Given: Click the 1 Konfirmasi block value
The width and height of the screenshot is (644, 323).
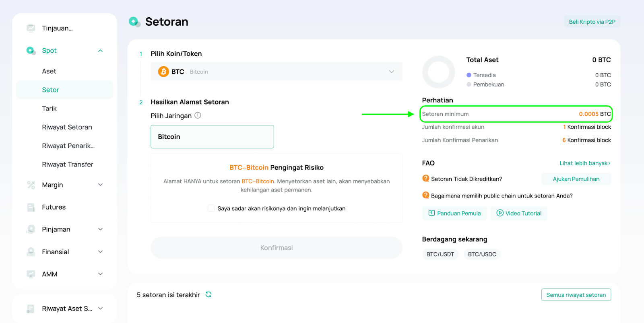Looking at the screenshot, I should [x=587, y=127].
